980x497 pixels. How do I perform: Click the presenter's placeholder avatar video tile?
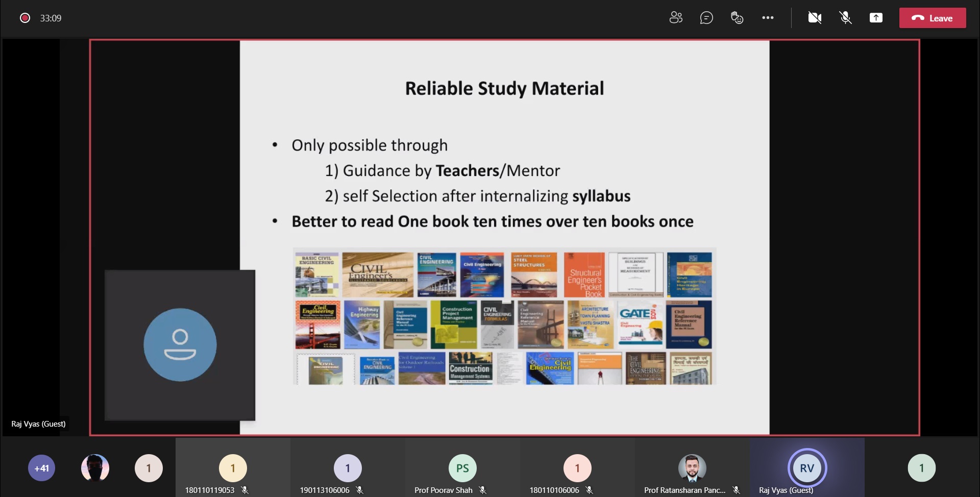pyautogui.click(x=180, y=345)
